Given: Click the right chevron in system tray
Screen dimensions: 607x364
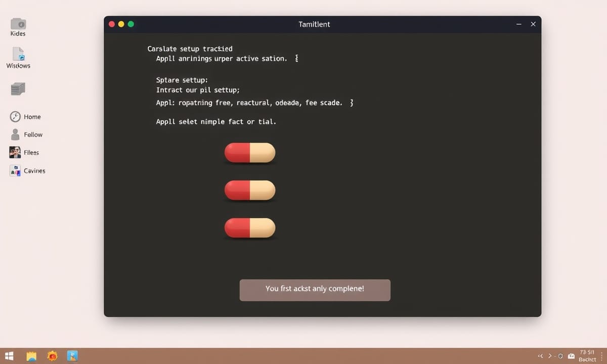Looking at the screenshot, I should pos(551,356).
